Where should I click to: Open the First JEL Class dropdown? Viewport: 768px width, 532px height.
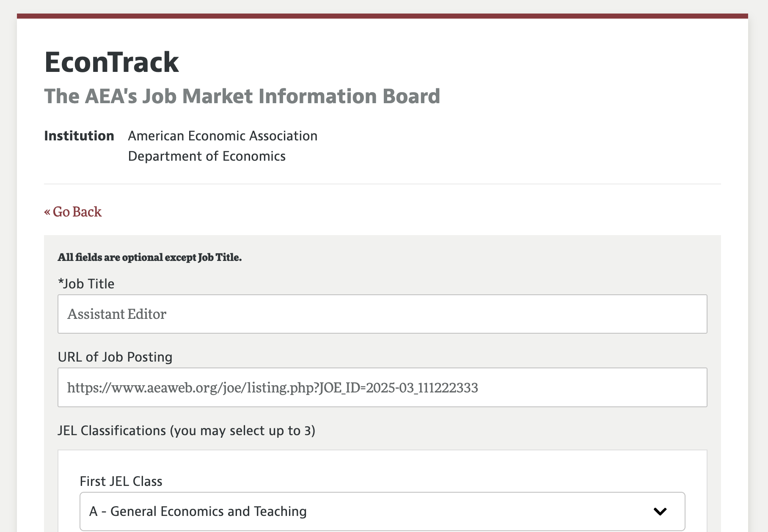point(382,511)
